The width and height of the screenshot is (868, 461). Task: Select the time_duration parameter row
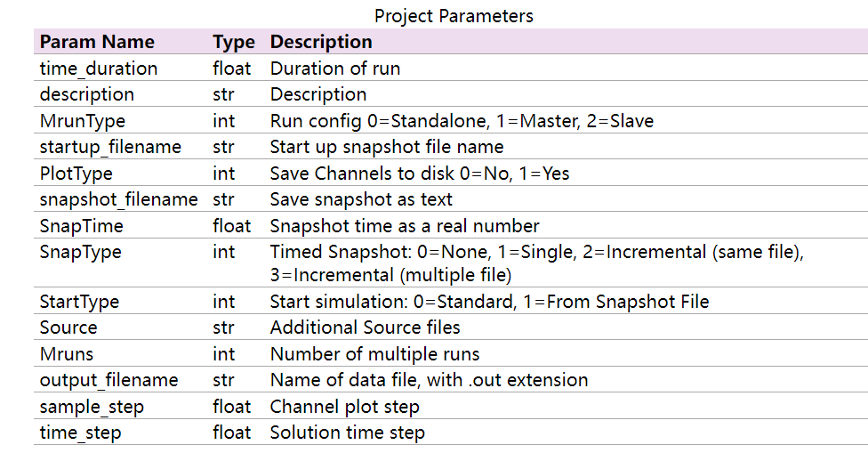coord(99,69)
